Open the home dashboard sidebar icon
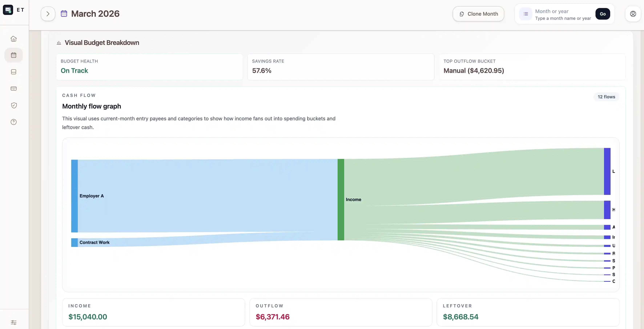The width and height of the screenshot is (644, 329). click(13, 39)
